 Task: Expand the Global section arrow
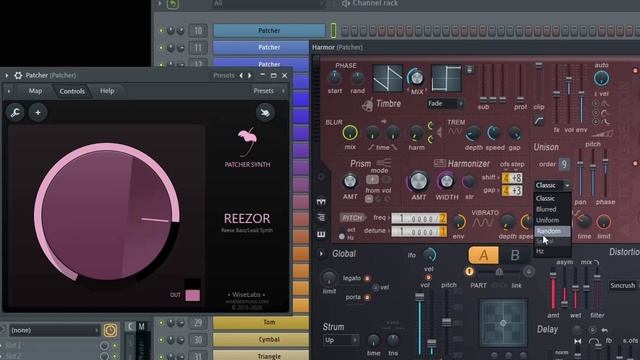[321, 253]
